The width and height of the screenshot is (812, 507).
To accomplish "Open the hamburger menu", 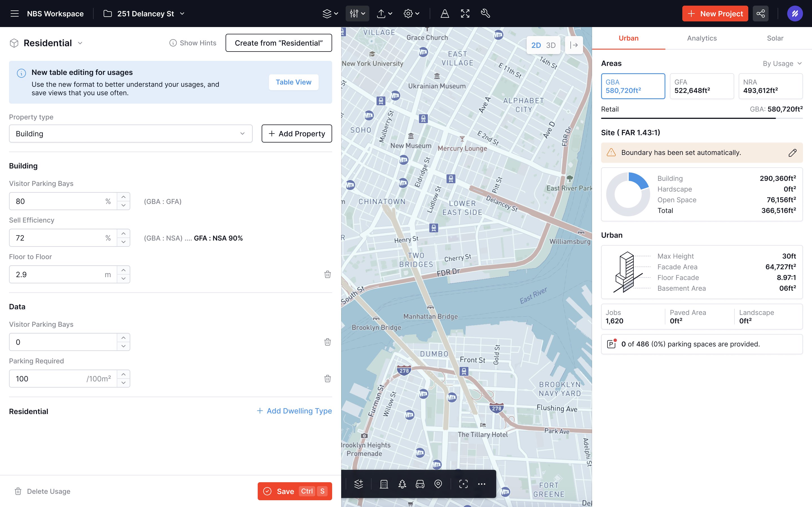I will click(14, 14).
